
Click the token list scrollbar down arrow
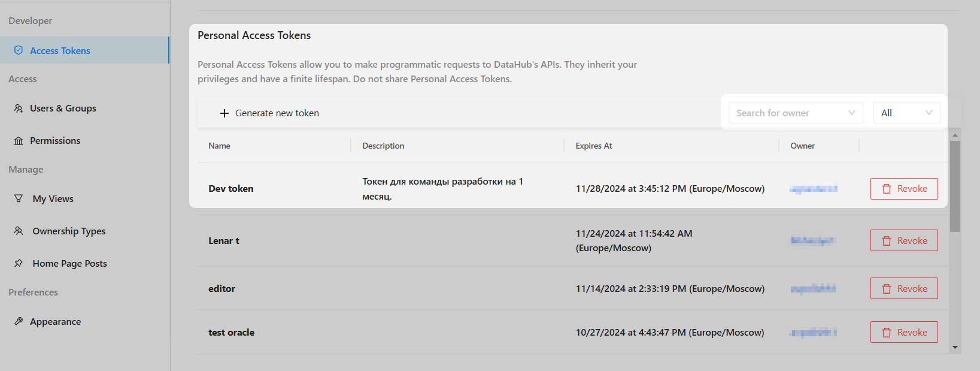click(955, 347)
